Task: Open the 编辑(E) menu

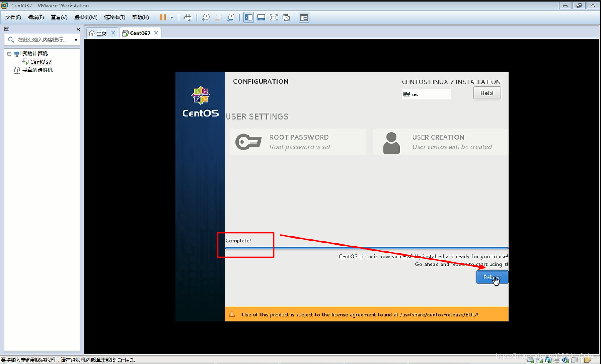Action: 36,17
